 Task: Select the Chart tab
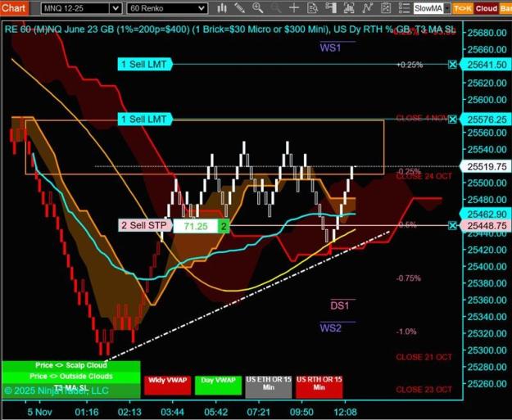(15, 8)
